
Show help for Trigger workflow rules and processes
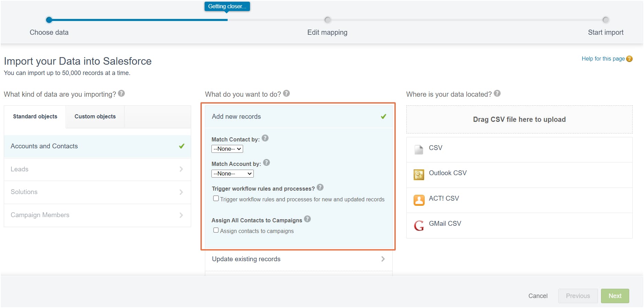[320, 187]
